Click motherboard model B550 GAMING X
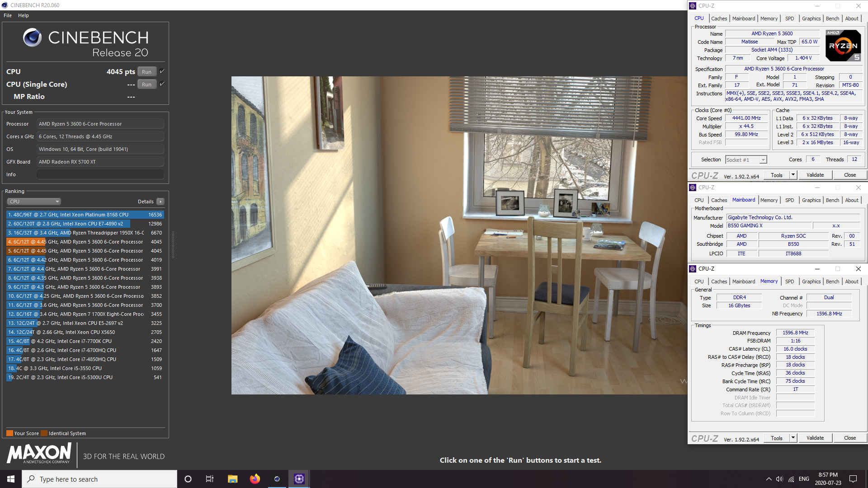 (x=769, y=225)
